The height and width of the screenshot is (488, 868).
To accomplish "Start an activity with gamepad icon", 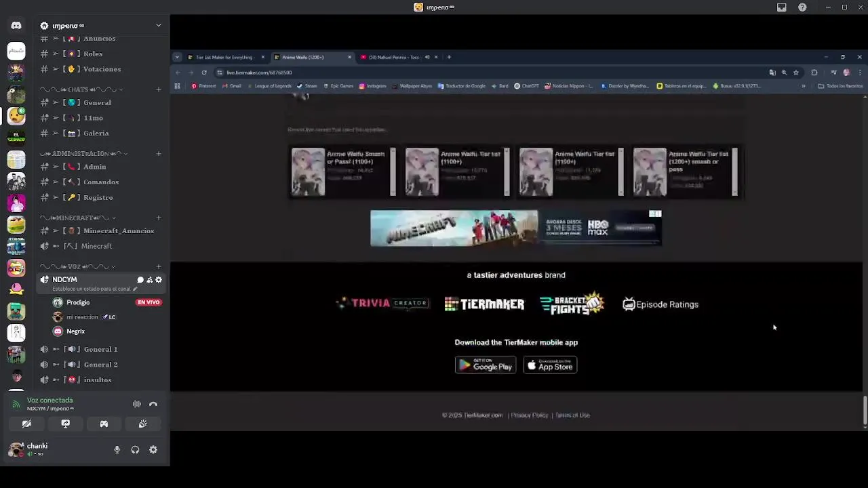I will (104, 424).
